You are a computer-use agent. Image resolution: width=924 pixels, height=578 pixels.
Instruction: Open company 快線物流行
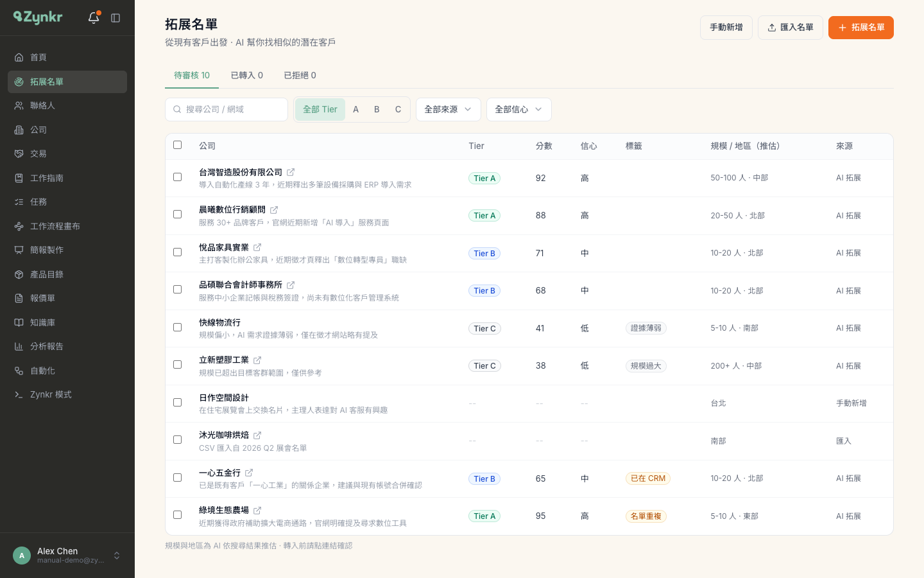tap(220, 322)
